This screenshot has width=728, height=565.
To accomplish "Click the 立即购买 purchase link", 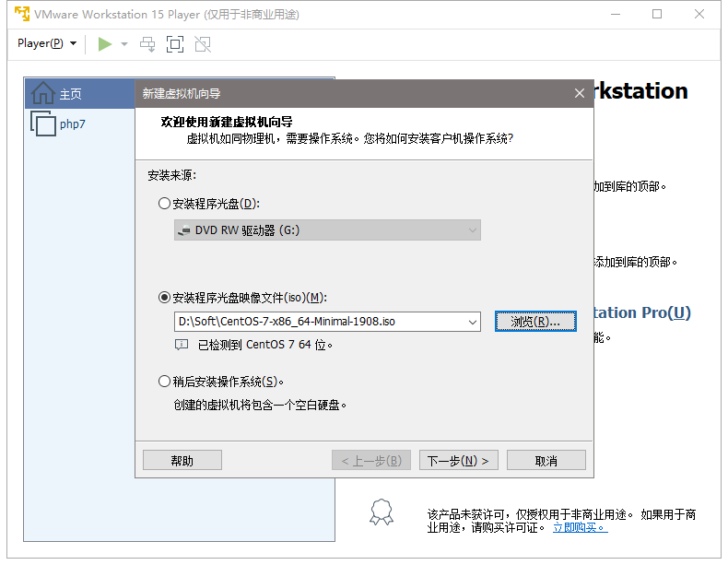I will point(579,527).
